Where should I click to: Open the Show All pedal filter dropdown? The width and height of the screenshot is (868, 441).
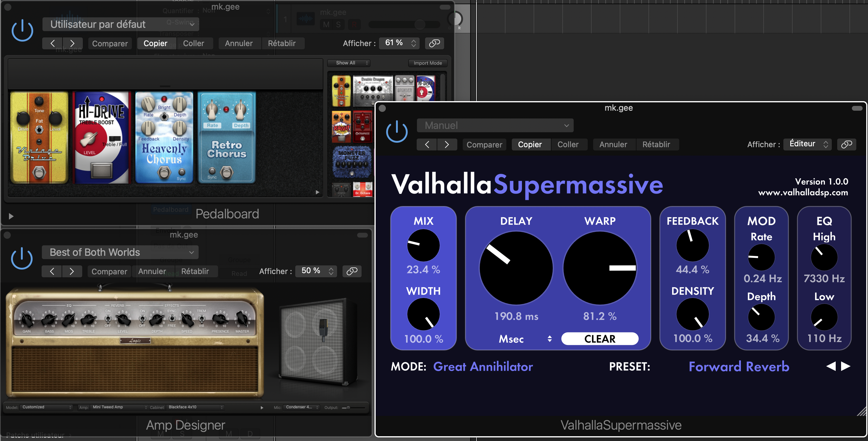[x=349, y=63]
